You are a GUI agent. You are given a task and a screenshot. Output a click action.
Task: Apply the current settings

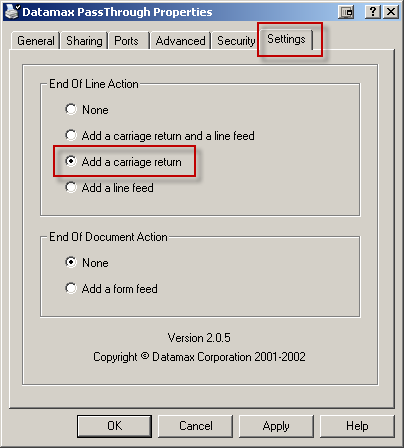click(x=276, y=426)
